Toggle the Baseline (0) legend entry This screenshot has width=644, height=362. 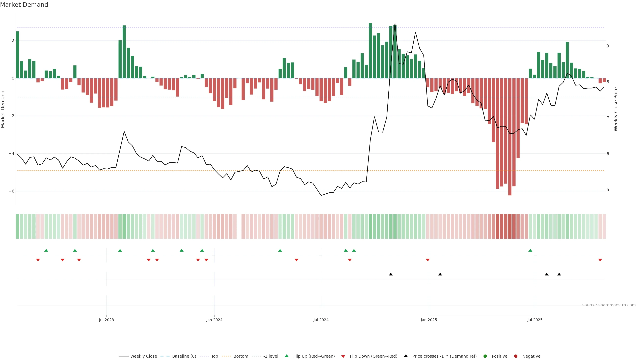184,356
